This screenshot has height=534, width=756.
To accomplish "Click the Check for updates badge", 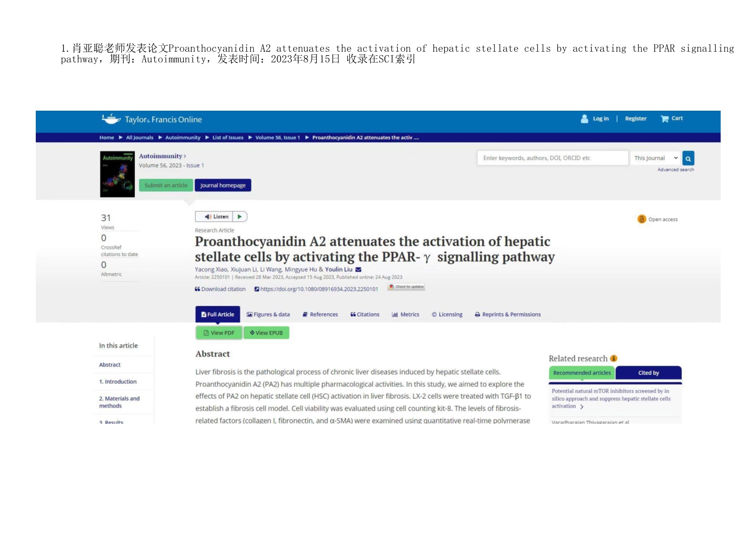I will (406, 287).
